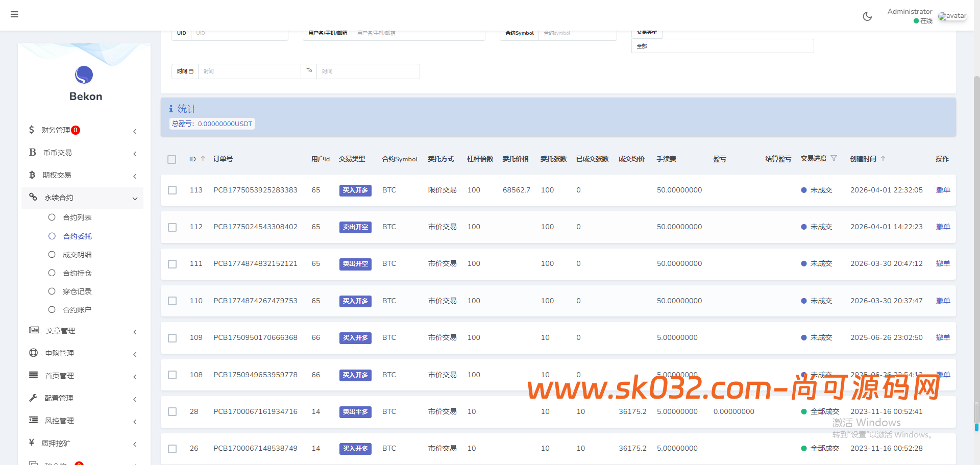Switch to the 合约列表 menu item
The image size is (980, 465).
pyautogui.click(x=77, y=217)
